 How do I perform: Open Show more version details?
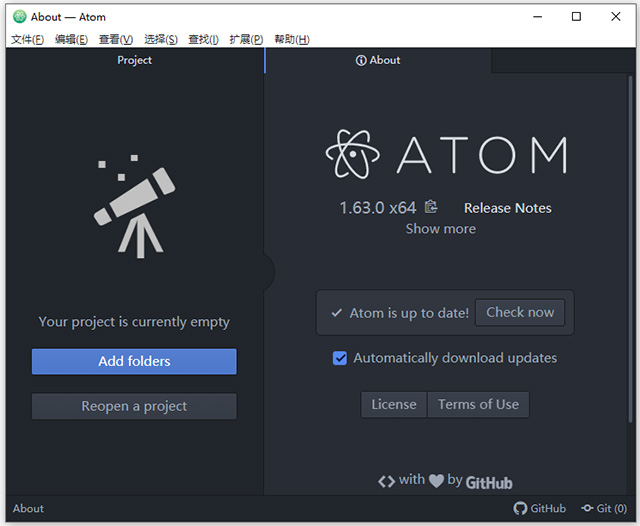(x=440, y=229)
